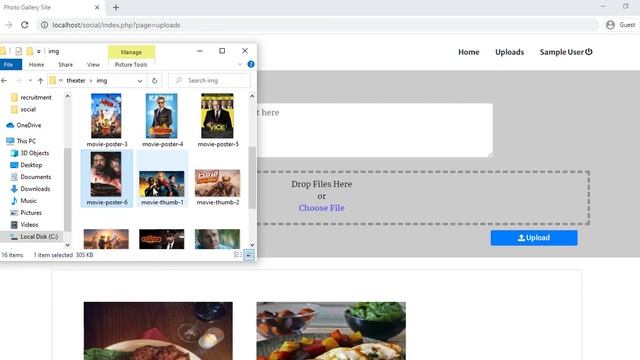Switch to the details view icon

coord(238,255)
